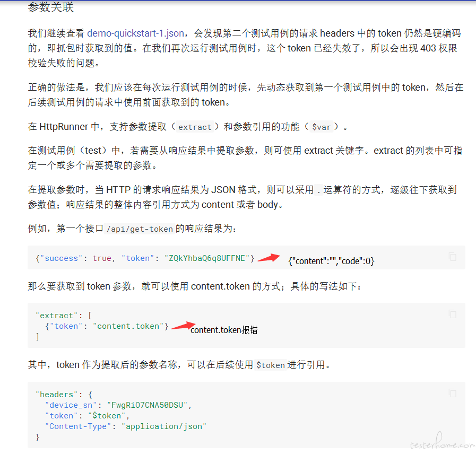Click the inline code '/api/get-token'

click(140, 229)
